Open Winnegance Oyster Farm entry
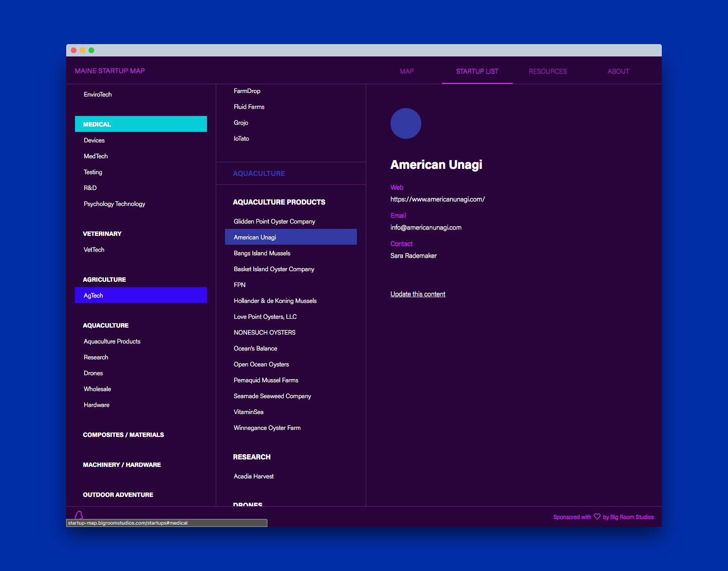728x571 pixels. (x=267, y=428)
